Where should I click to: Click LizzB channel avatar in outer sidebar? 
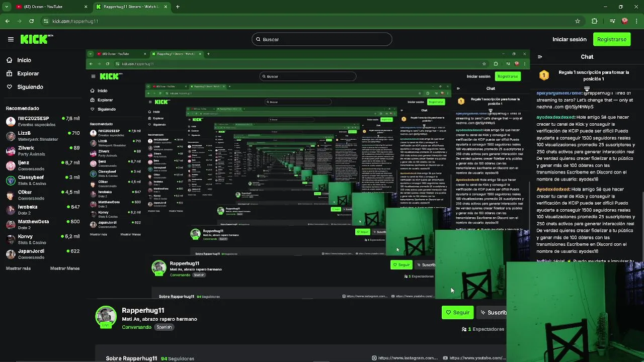pyautogui.click(x=11, y=136)
